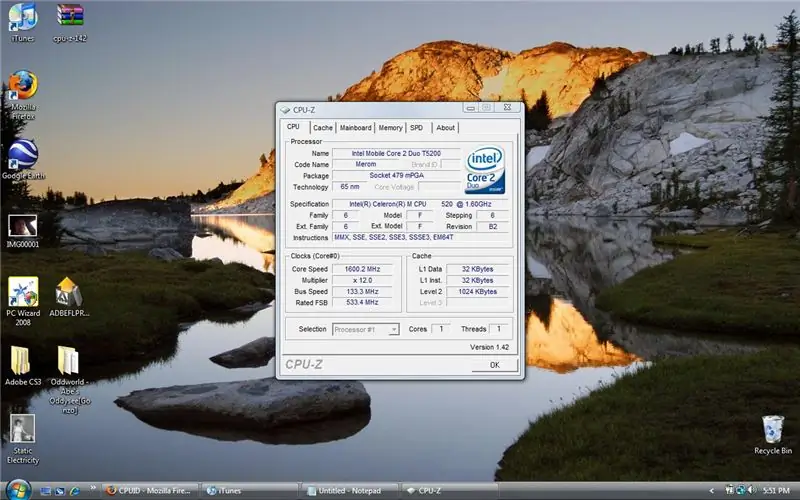Click the CPU-Z taskbar button
The image size is (800, 500).
click(x=449, y=491)
